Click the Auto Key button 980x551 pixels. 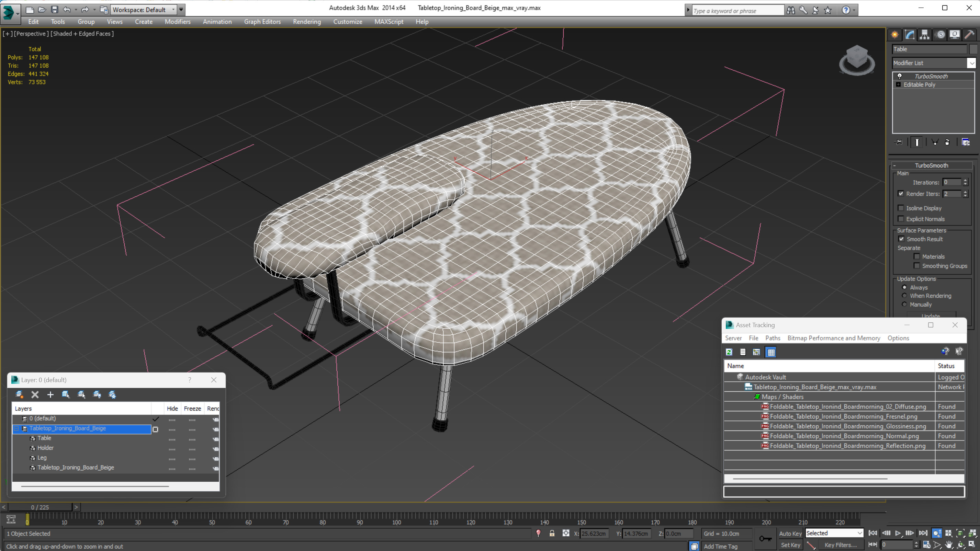point(790,533)
